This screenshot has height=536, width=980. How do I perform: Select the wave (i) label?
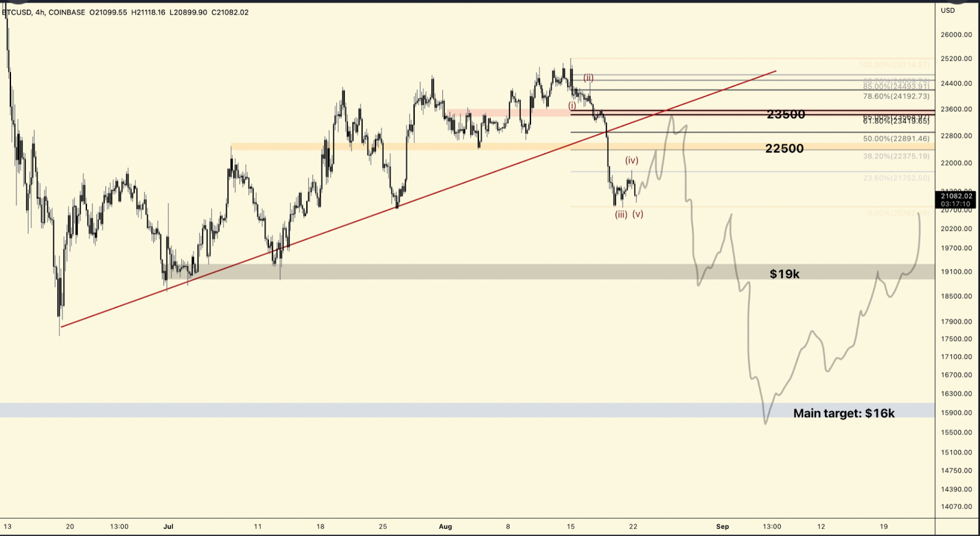572,105
